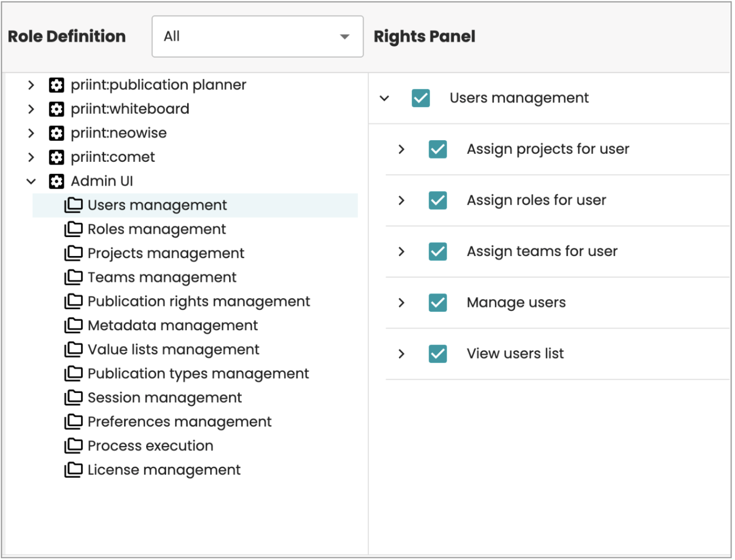Collapse the Admin UI tree node

pyautogui.click(x=31, y=181)
